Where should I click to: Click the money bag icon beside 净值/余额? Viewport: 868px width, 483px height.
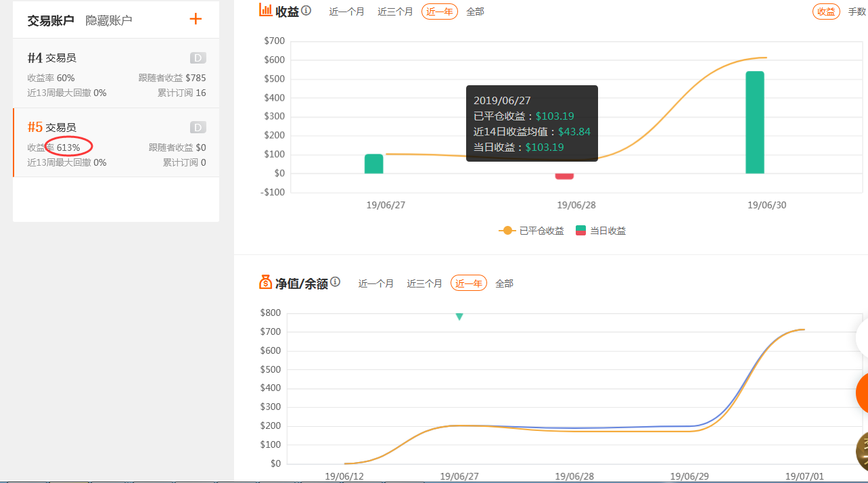266,282
